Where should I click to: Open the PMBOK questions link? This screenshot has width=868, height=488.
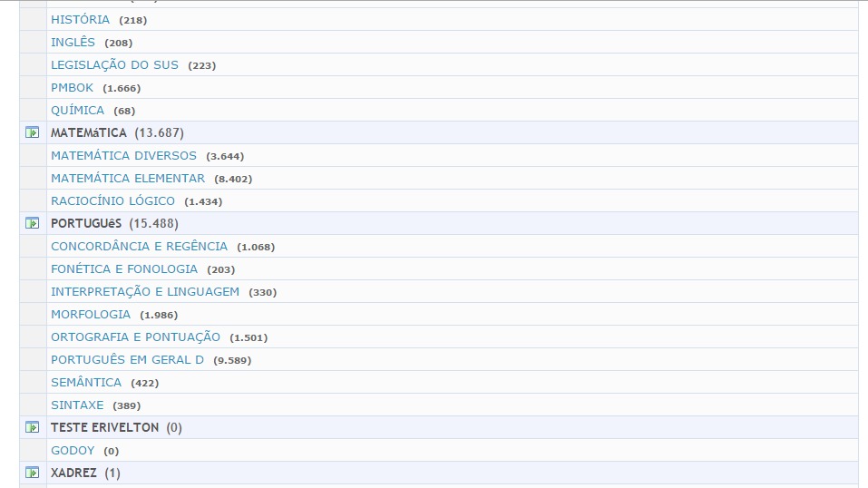click(x=72, y=87)
